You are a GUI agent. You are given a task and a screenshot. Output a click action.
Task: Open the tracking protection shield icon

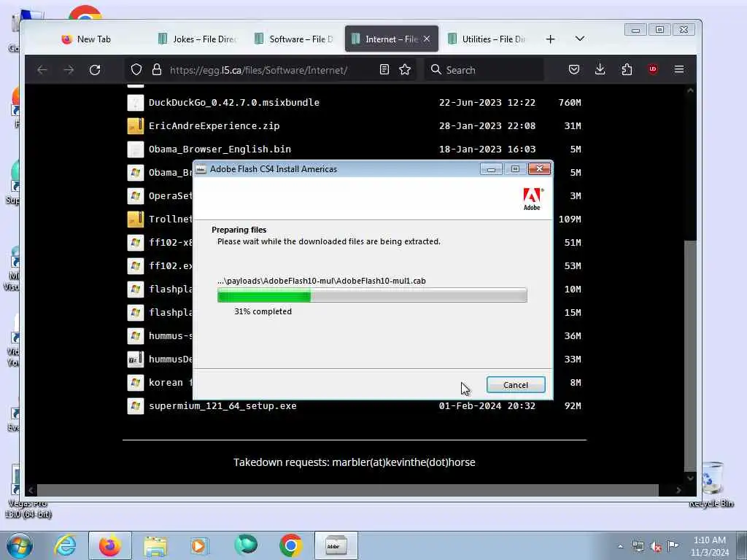136,69
